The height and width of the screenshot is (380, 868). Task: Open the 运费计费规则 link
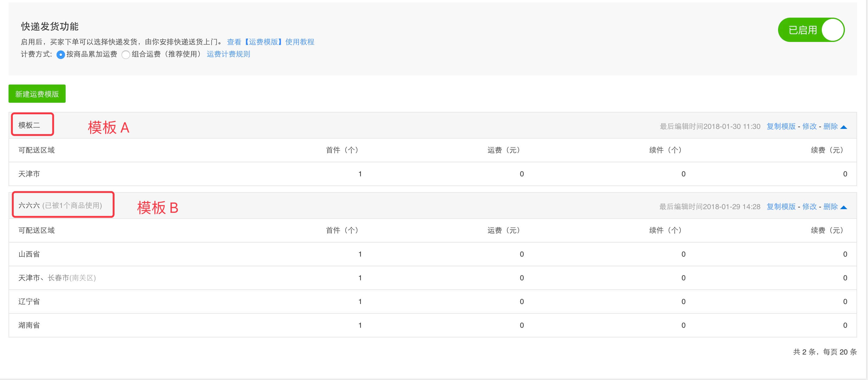pos(228,54)
